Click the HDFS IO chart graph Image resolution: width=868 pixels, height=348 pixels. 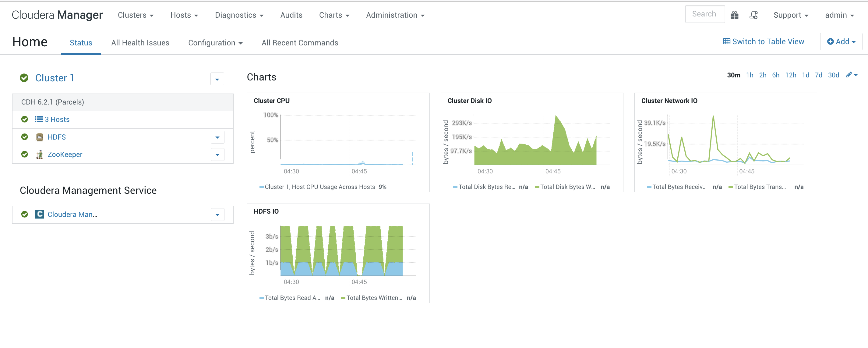tap(348, 250)
